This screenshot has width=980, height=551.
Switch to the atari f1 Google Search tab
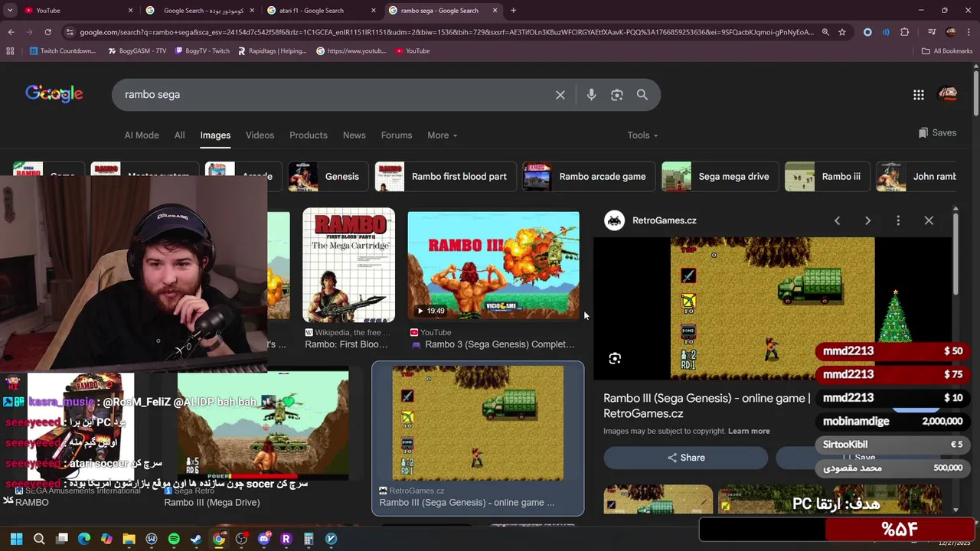click(x=322, y=11)
